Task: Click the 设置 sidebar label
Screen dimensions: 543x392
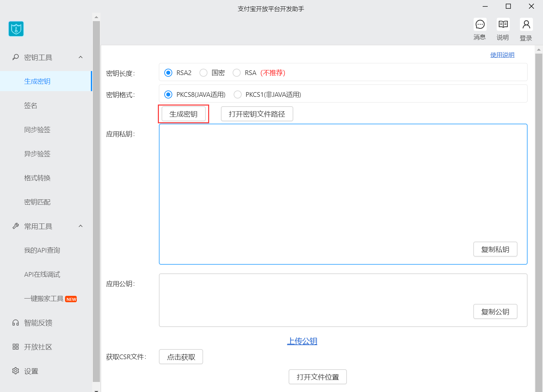Action: pos(31,371)
